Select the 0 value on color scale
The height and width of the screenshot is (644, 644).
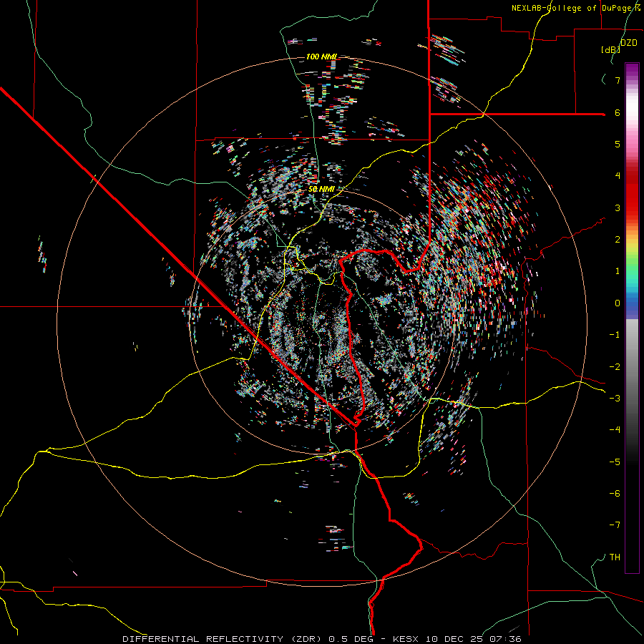618,303
